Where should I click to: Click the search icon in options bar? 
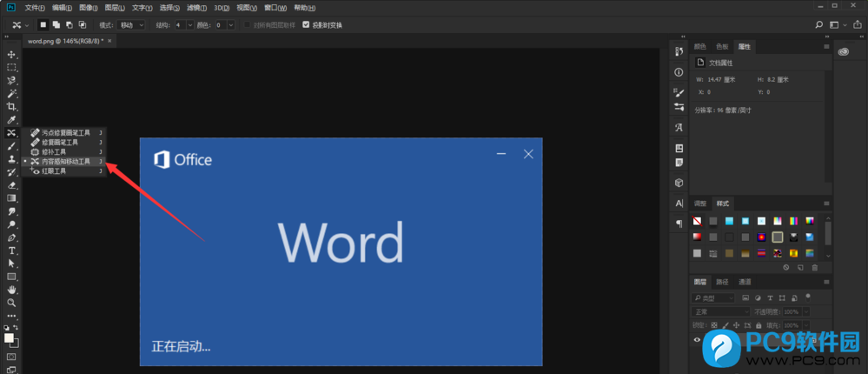819,25
